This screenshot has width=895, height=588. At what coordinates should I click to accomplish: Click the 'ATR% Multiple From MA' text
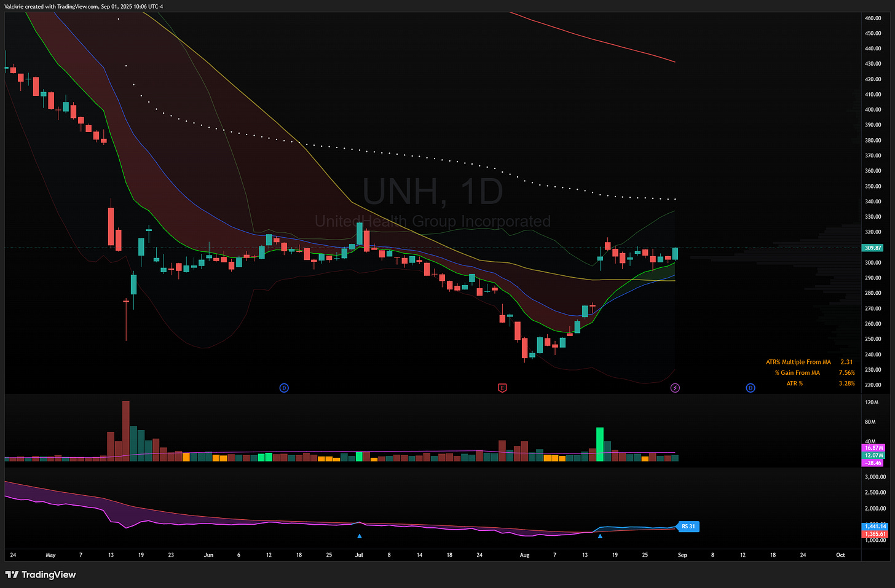798,362
